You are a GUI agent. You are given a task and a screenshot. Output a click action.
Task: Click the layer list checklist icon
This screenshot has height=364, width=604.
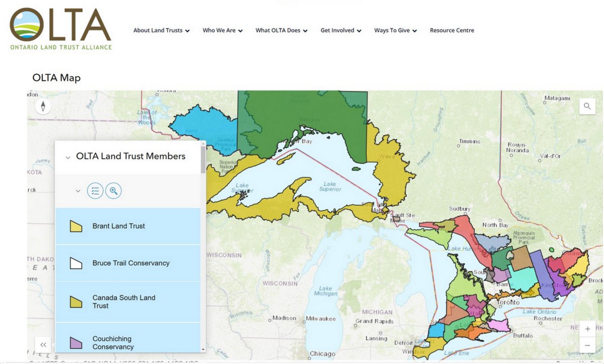[x=95, y=191]
